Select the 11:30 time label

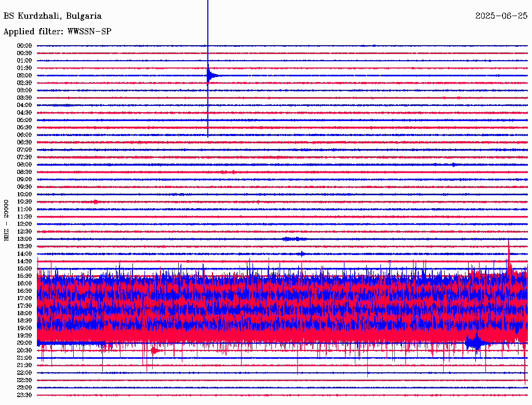click(x=24, y=217)
